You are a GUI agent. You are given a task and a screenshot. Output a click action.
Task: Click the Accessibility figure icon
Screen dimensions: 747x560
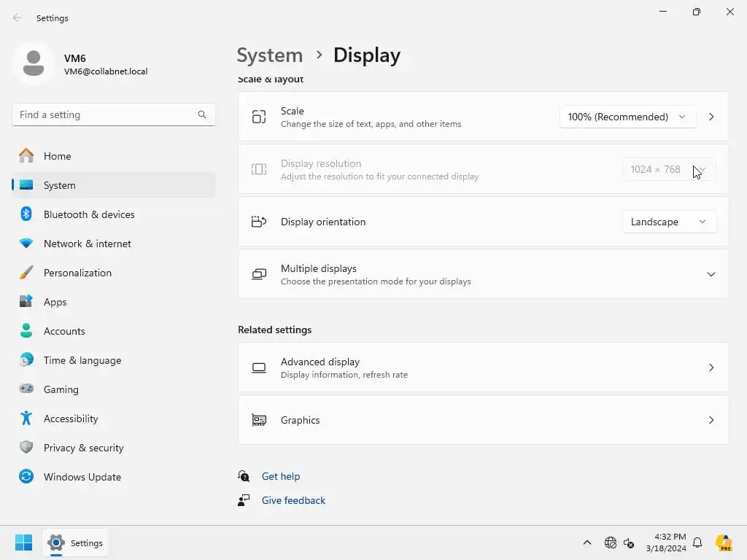point(26,419)
